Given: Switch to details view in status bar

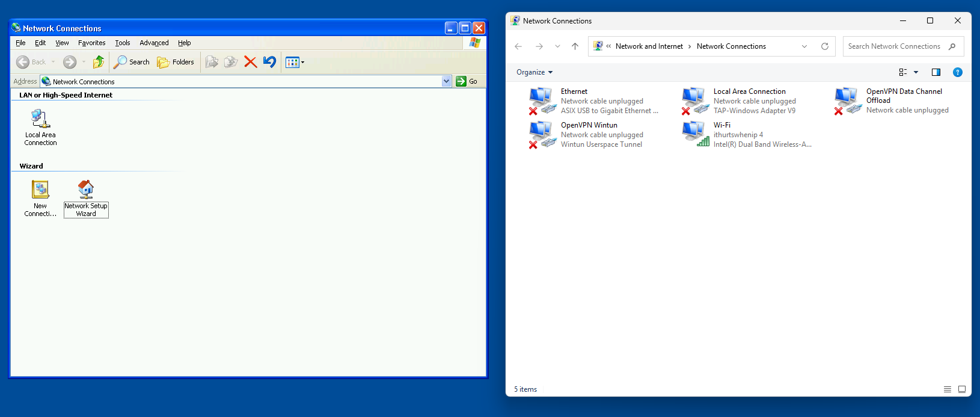Looking at the screenshot, I should 948,389.
